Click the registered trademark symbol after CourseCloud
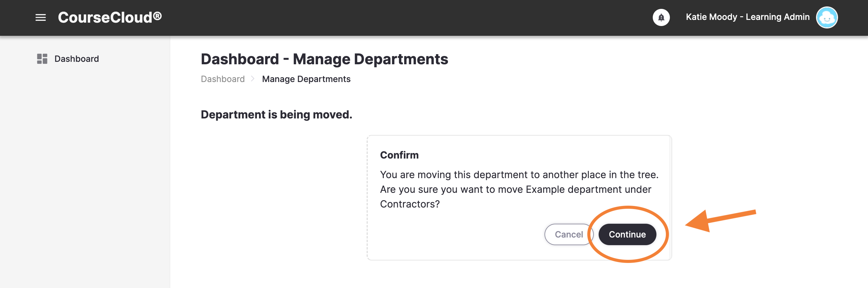868x288 pixels. [157, 16]
